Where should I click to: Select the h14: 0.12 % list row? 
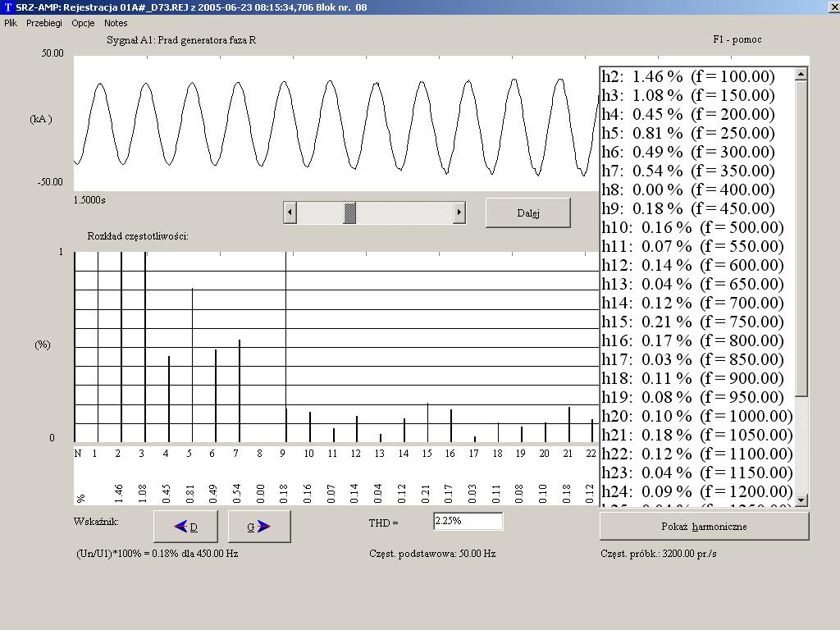[x=697, y=303]
